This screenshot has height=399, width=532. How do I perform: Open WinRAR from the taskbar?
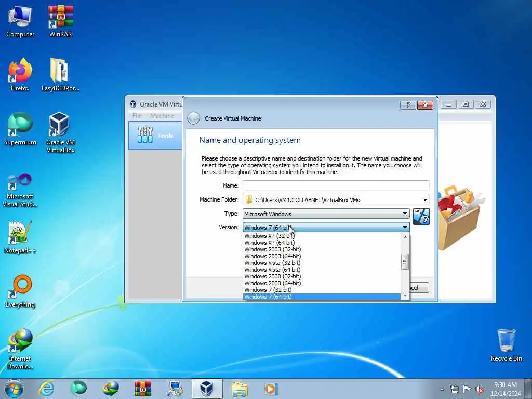point(143,389)
